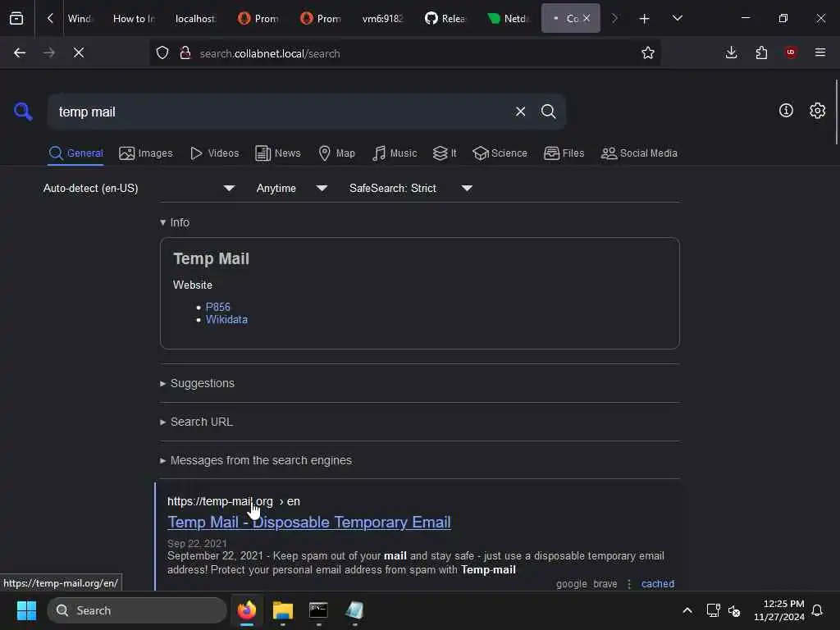Open the taskbar clock and date

pyautogui.click(x=779, y=610)
